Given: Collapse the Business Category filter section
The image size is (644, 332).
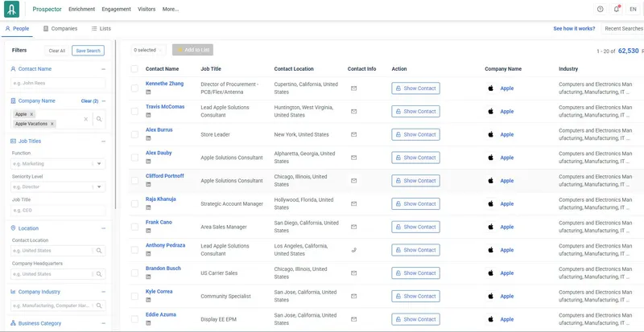Looking at the screenshot, I should [104, 323].
